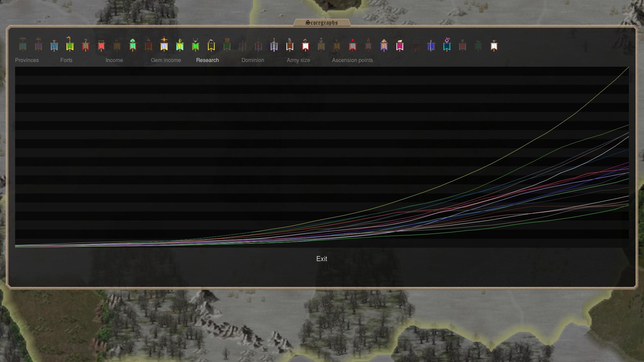This screenshot has height=362, width=644.
Task: Select the dim gold flag with horned top
Action: 337,45
